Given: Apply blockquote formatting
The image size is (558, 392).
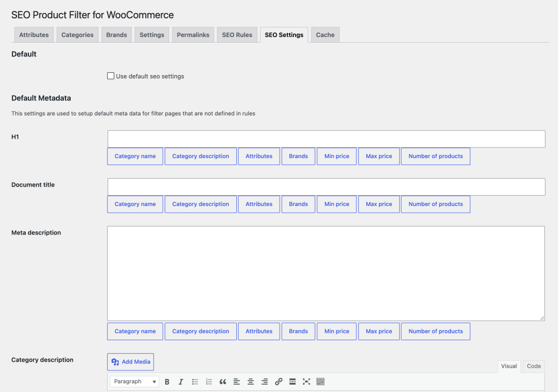Looking at the screenshot, I should click(x=223, y=382).
